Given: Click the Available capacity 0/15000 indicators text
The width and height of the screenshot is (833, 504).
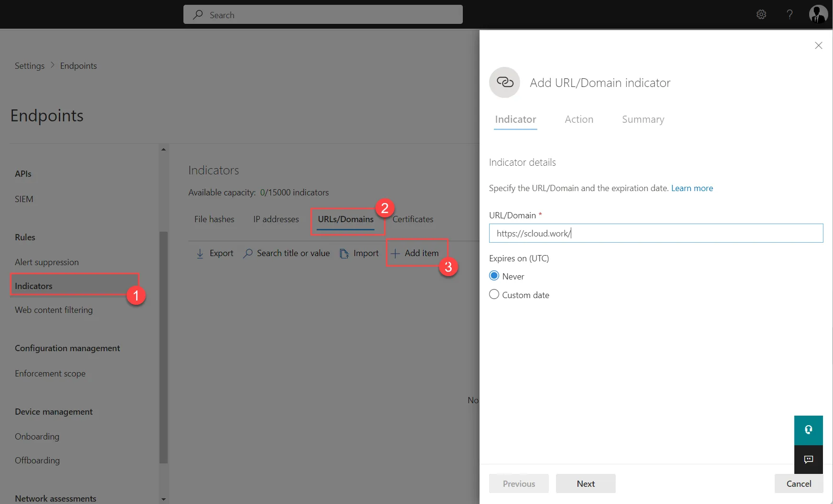Looking at the screenshot, I should click(x=258, y=193).
